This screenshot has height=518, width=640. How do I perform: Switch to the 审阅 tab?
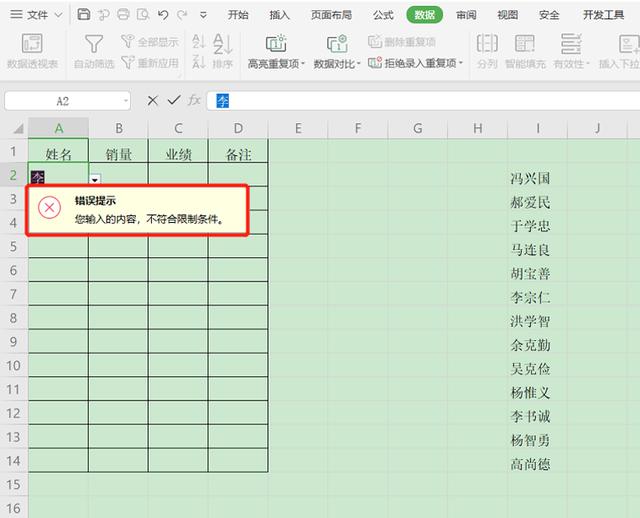pyautogui.click(x=466, y=15)
